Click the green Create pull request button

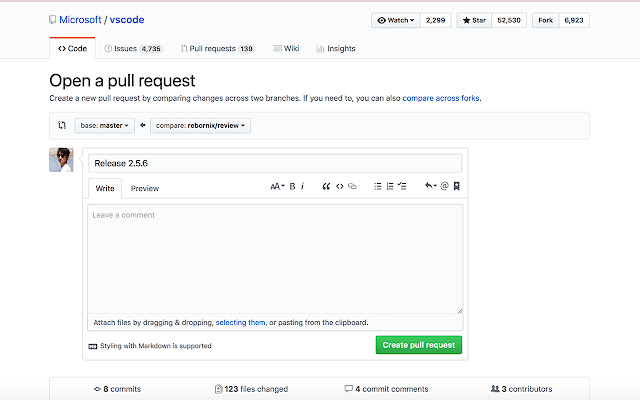coord(419,345)
